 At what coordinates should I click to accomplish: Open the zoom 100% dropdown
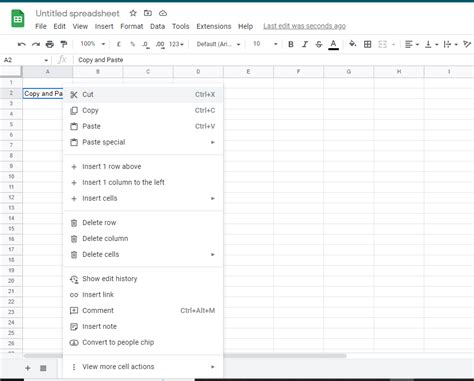93,44
